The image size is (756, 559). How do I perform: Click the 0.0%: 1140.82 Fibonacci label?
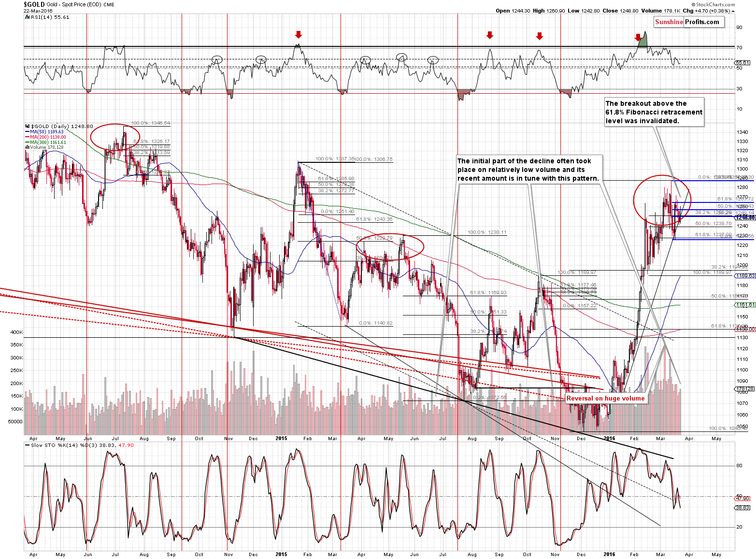[x=376, y=323]
